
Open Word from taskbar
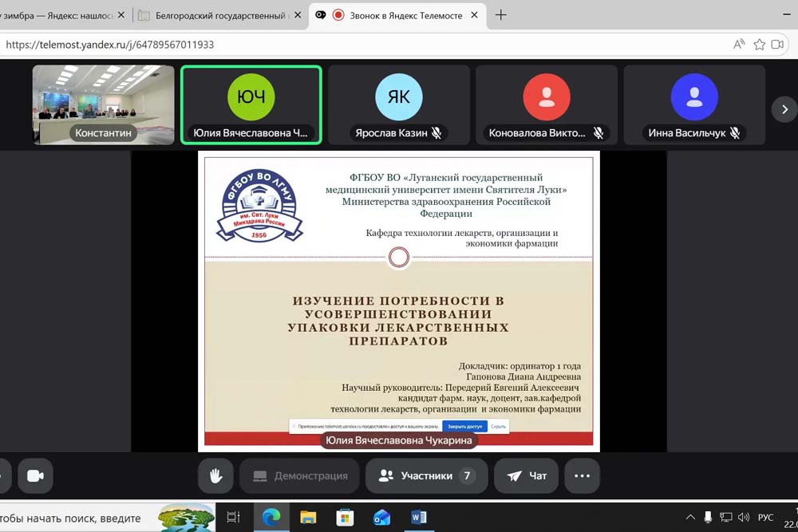click(x=419, y=518)
